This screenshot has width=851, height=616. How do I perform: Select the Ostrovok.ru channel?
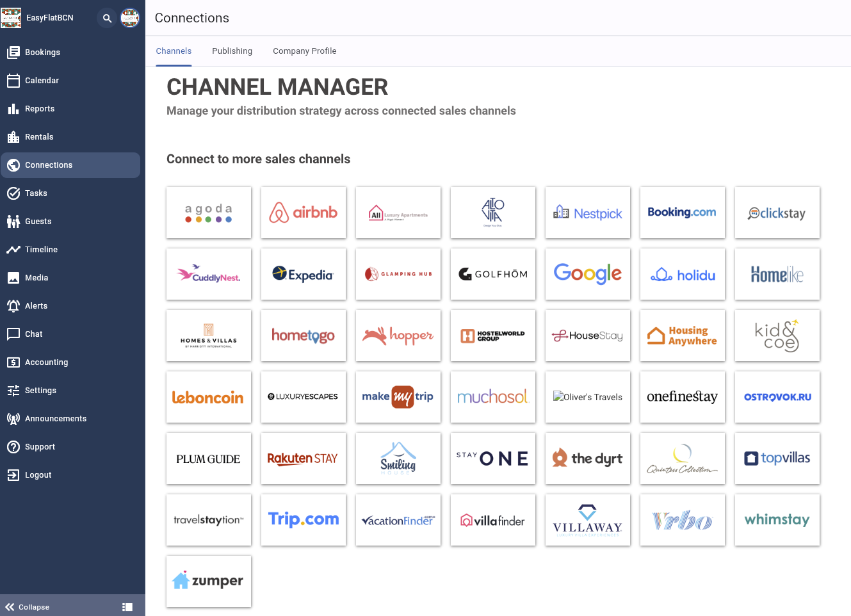[x=777, y=397]
